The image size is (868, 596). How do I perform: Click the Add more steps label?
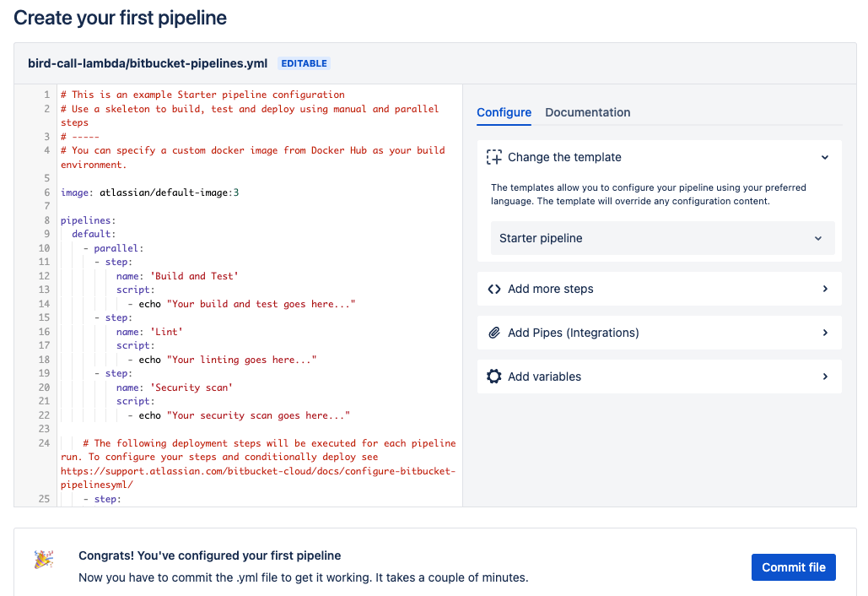point(550,290)
